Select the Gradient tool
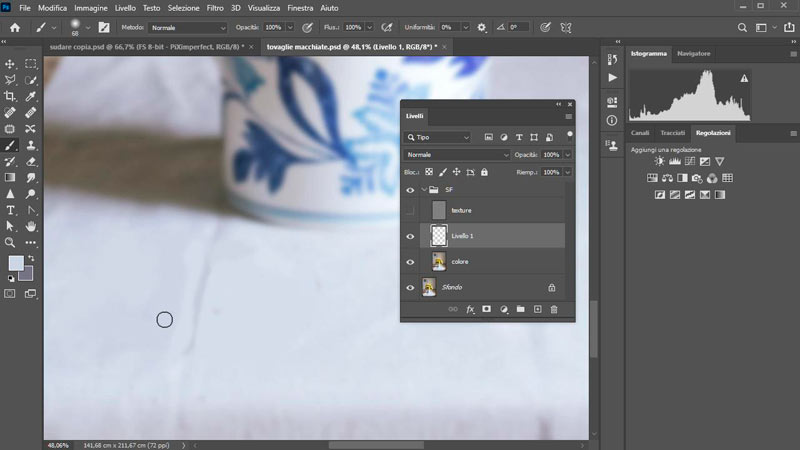800x450 pixels. (10, 178)
